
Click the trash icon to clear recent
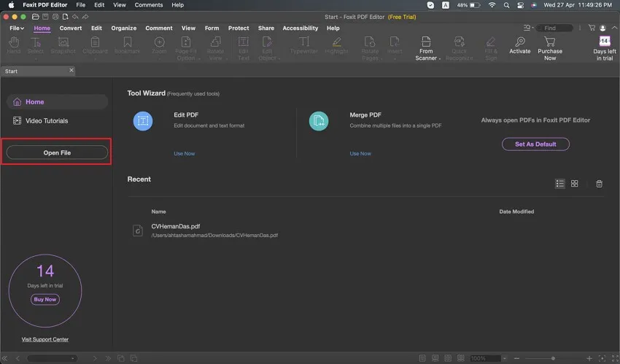click(600, 184)
